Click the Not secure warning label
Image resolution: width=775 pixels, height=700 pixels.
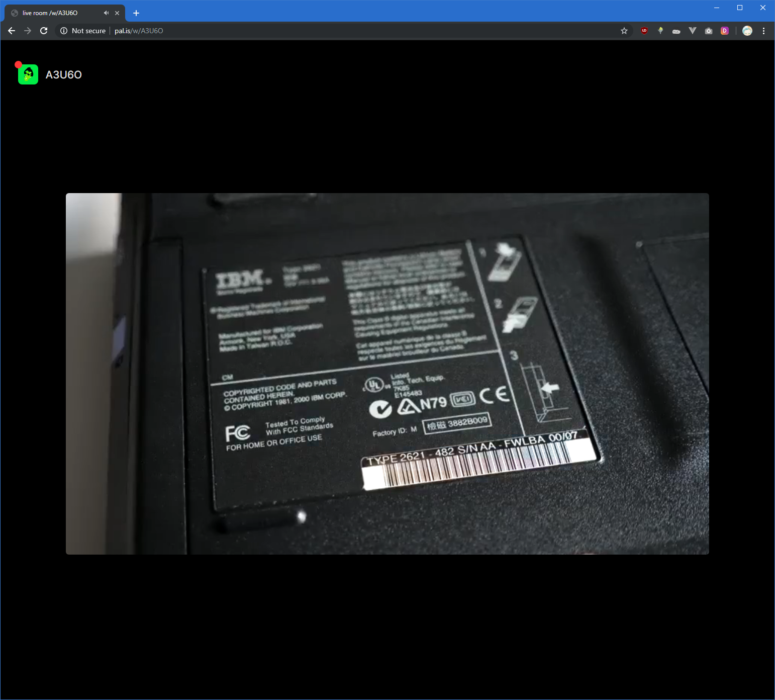(x=88, y=31)
